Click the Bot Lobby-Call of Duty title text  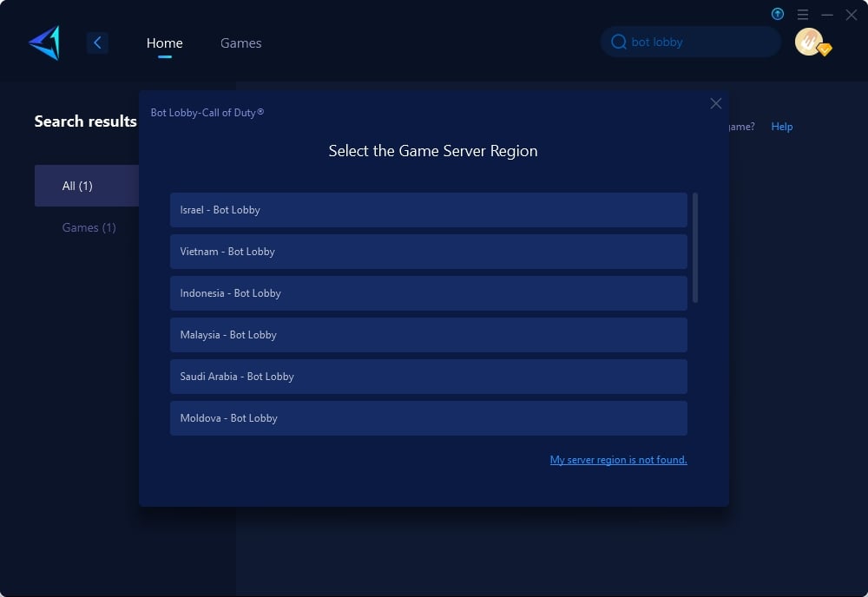coord(207,112)
